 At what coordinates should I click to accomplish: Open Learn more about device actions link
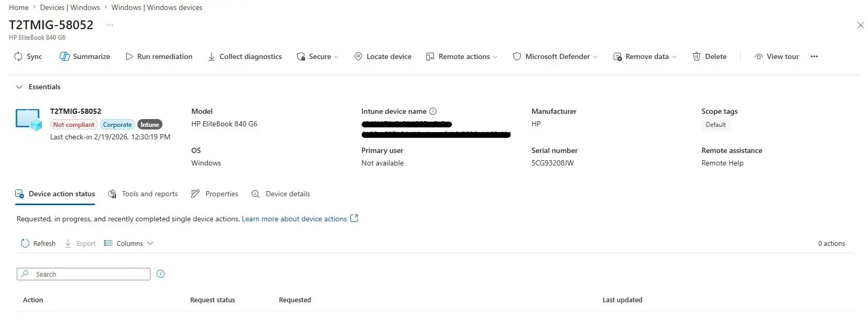coord(294,219)
